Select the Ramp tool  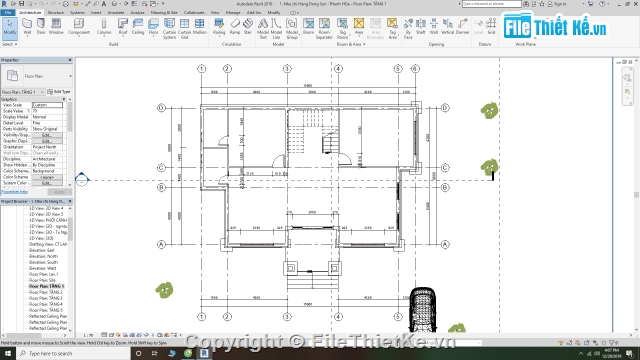[235, 27]
